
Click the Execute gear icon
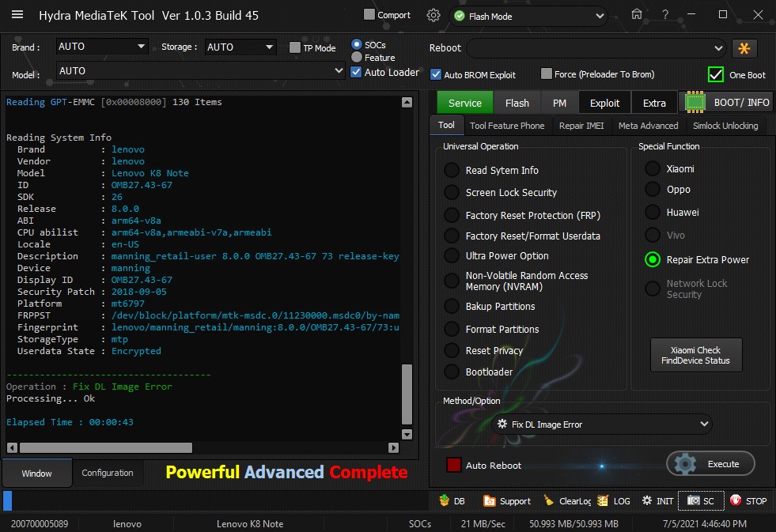pos(686,464)
